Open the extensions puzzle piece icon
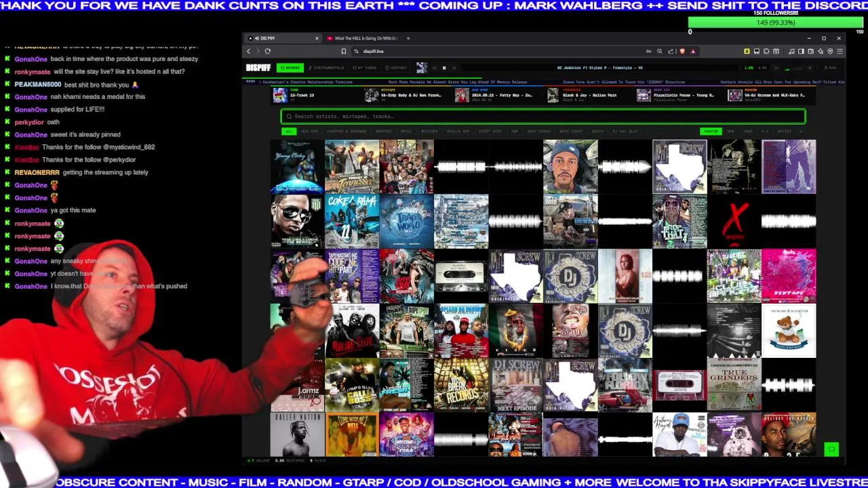This screenshot has width=868, height=488. point(766,52)
